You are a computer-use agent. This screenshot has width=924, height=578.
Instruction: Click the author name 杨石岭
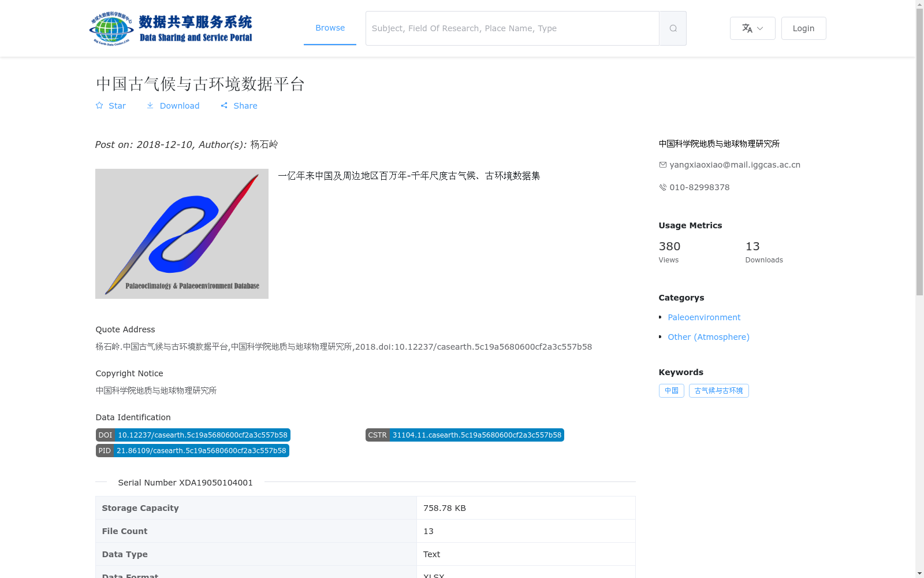264,144
